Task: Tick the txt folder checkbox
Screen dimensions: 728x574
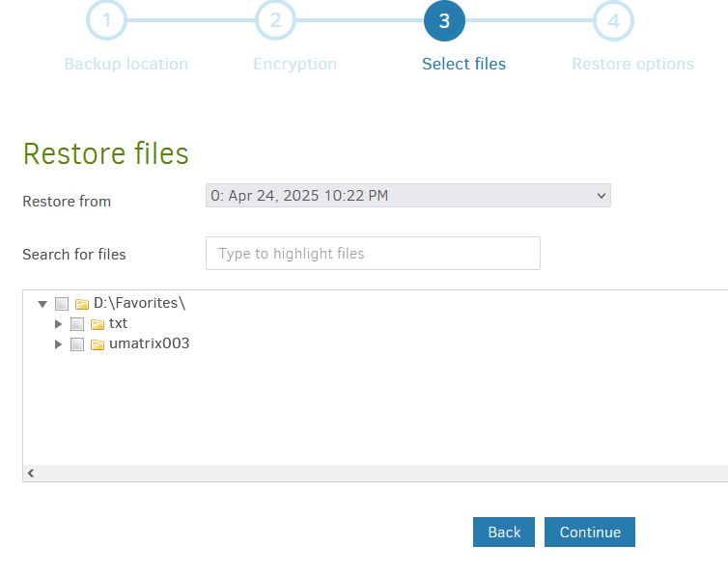Action: click(x=77, y=324)
